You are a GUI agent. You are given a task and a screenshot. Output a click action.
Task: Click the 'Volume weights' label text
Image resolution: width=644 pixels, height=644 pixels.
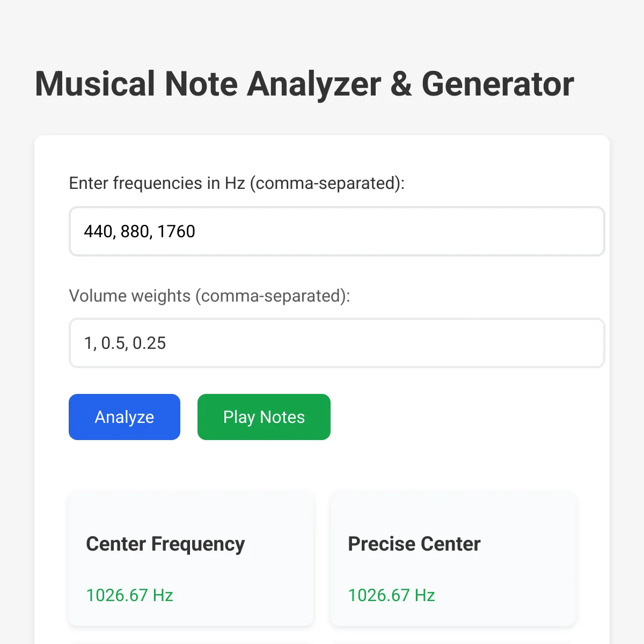click(x=209, y=296)
